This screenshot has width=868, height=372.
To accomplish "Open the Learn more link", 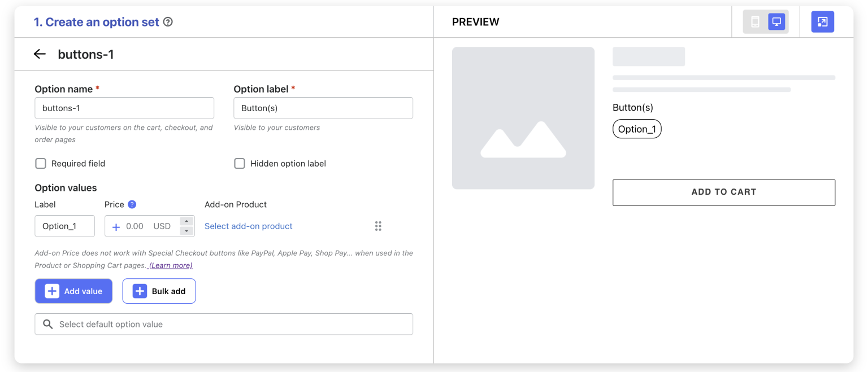I will tap(170, 265).
